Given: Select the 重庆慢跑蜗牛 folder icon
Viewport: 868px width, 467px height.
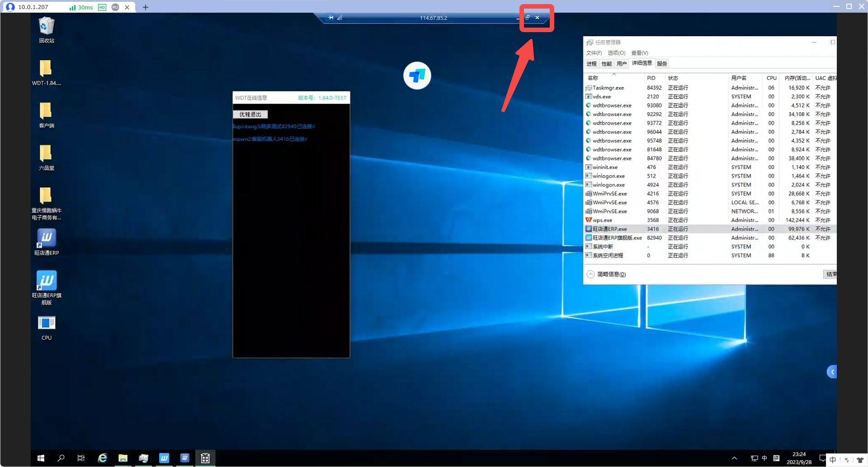Looking at the screenshot, I should pos(46,204).
